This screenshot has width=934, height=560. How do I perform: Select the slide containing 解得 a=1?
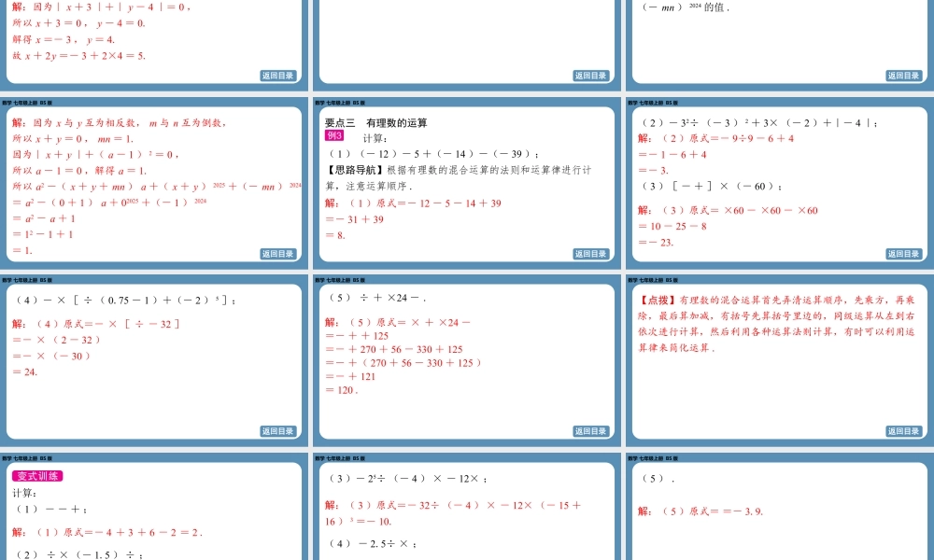coord(155,182)
